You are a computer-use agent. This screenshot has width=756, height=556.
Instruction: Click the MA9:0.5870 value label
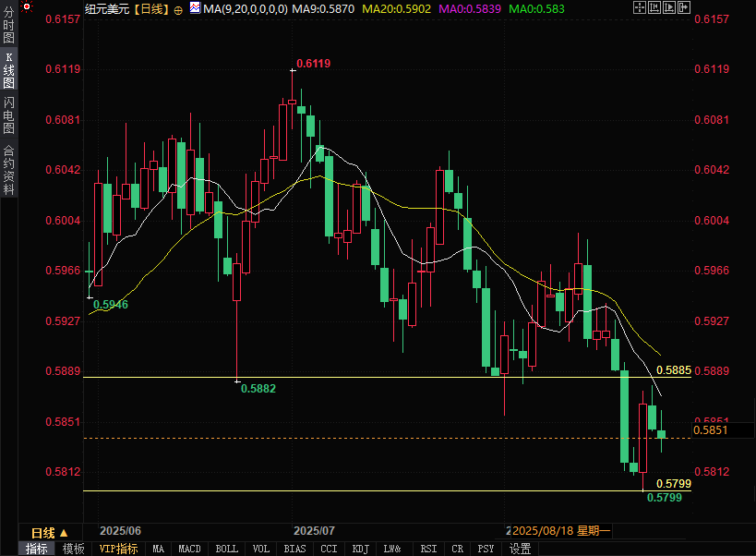click(323, 8)
